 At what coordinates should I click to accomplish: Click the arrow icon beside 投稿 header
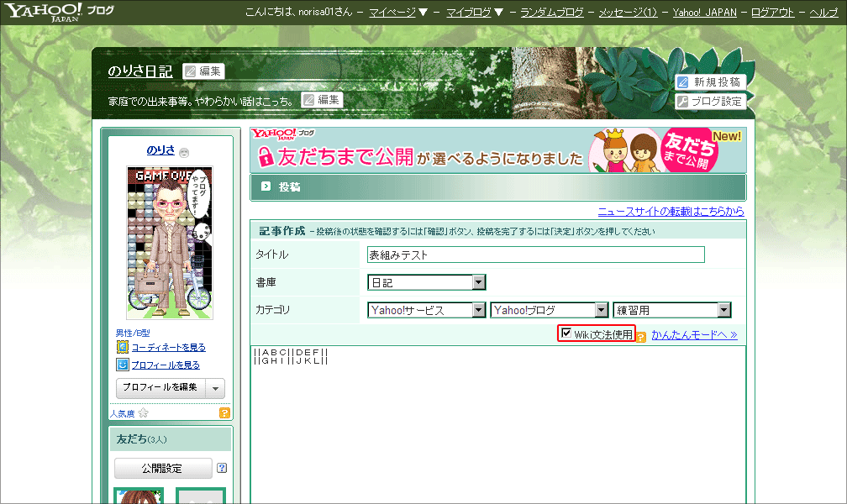pos(266,186)
